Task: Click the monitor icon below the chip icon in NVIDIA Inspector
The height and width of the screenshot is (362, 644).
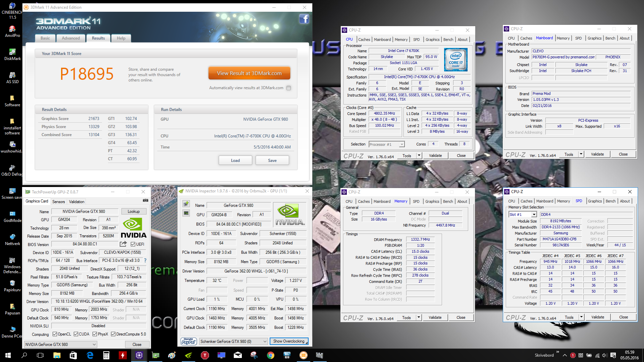Action: tap(186, 213)
